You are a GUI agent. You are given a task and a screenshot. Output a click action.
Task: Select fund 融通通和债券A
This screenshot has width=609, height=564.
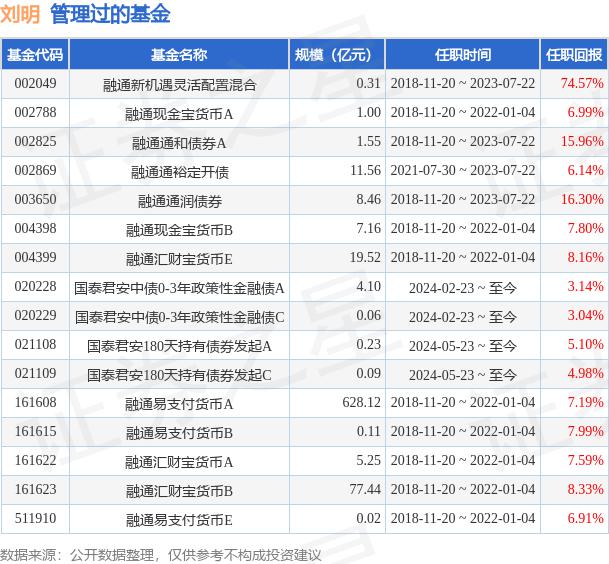point(179,142)
